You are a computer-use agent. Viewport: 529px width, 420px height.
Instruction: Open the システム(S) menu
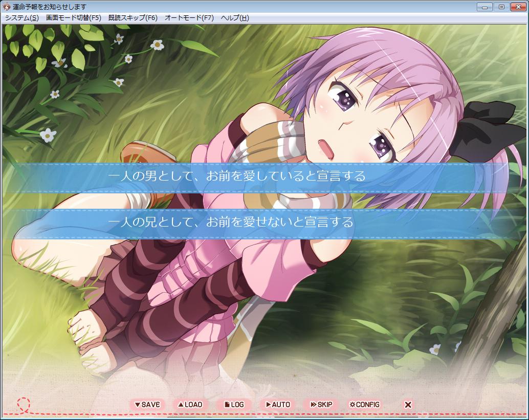(x=22, y=18)
